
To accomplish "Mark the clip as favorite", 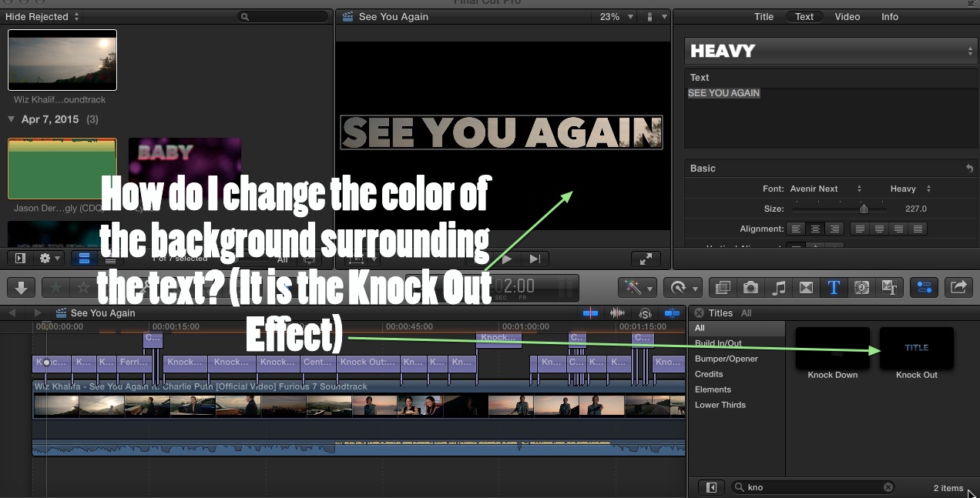I will pyautogui.click(x=55, y=287).
